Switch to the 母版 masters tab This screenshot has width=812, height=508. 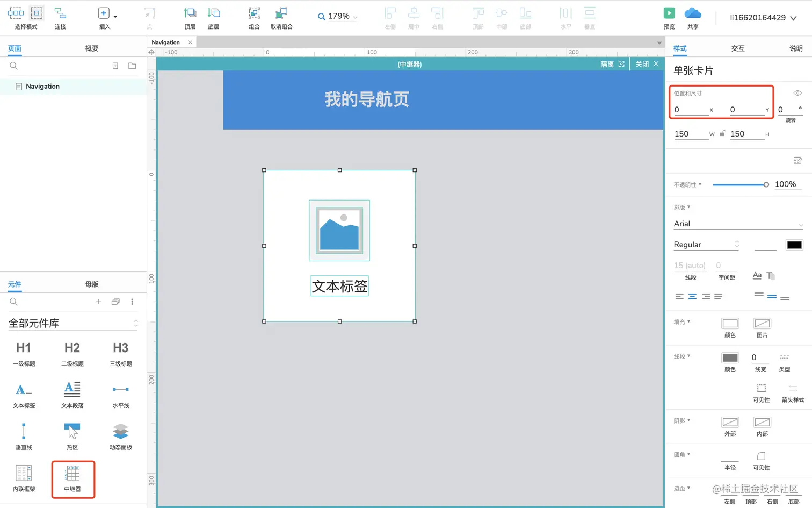click(x=92, y=284)
